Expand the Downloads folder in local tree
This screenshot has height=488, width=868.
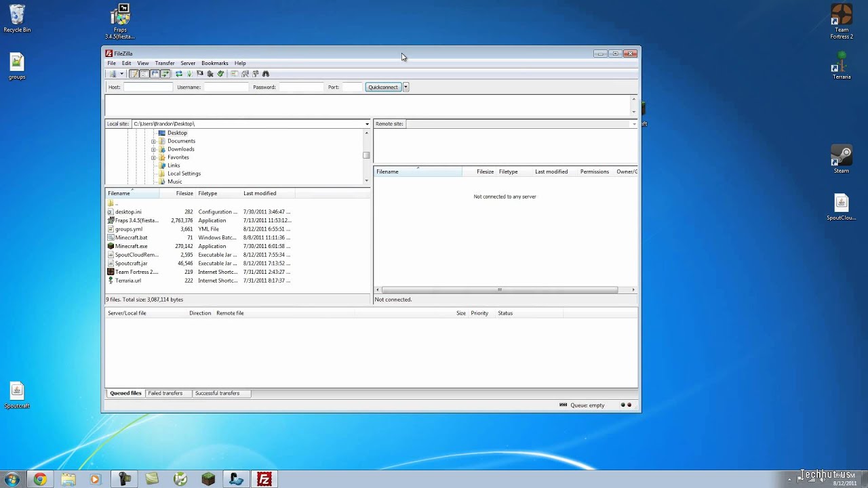153,149
